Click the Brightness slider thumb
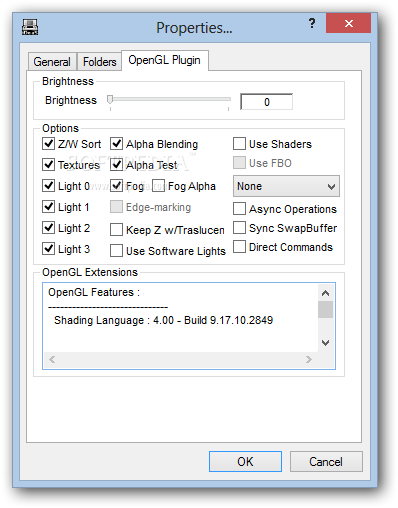 coord(110,100)
